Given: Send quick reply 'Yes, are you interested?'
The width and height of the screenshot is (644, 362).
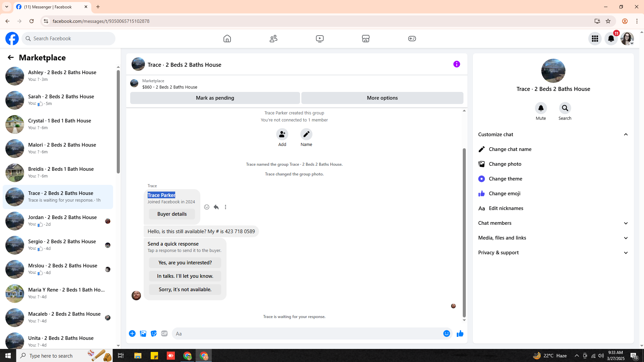Looking at the screenshot, I should click(185, 263).
